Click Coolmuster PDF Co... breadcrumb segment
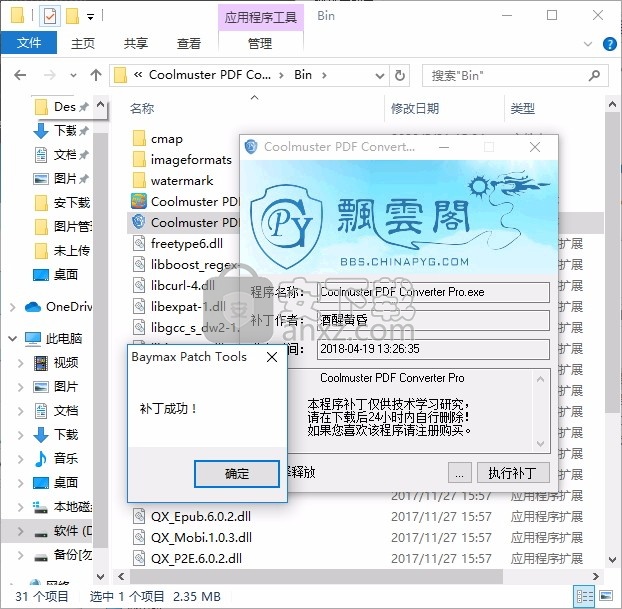622x609 pixels. coord(210,75)
